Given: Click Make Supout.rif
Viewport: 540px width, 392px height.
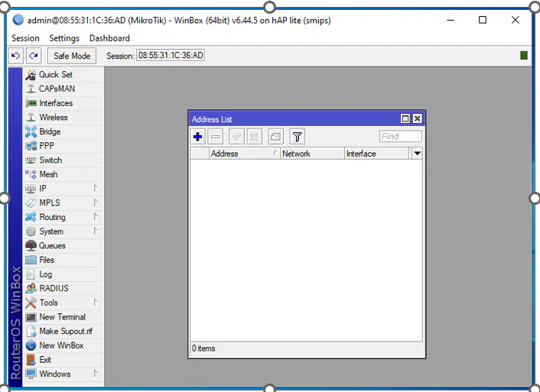Looking at the screenshot, I should (63, 332).
